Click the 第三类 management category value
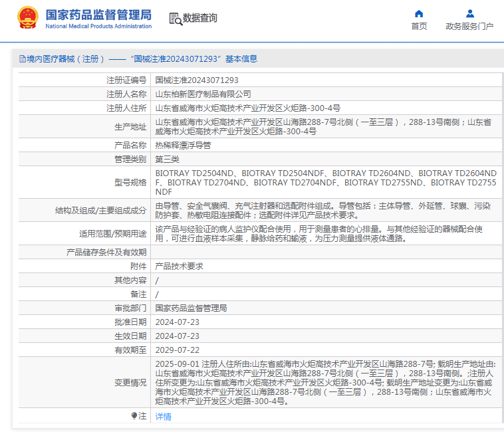 click(x=167, y=159)
